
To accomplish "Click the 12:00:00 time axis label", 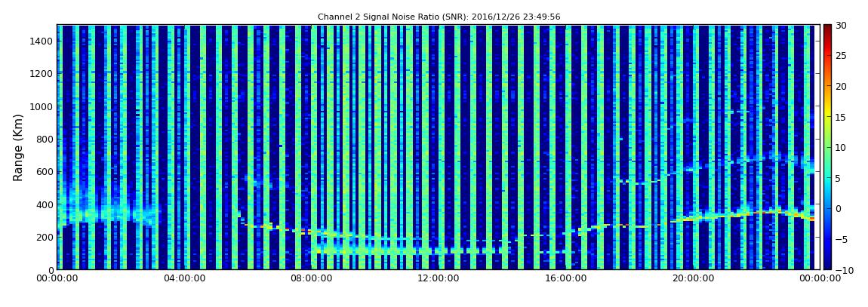I will coord(438,279).
